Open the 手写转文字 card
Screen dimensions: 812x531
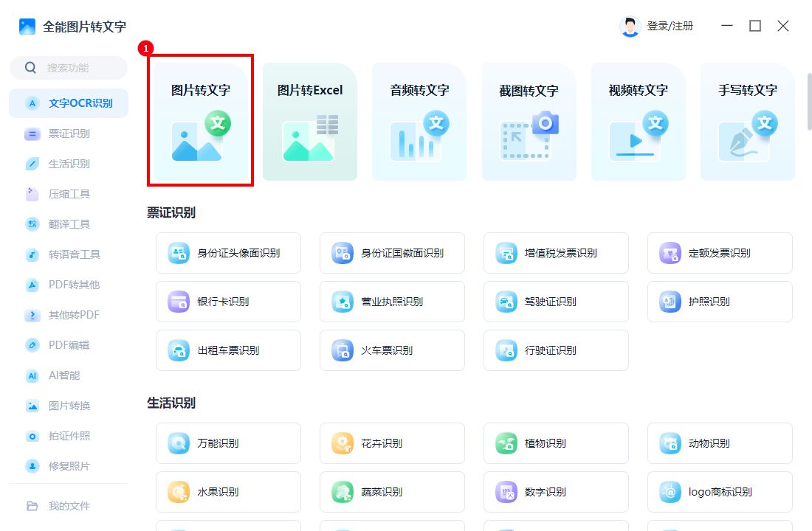[x=747, y=122]
